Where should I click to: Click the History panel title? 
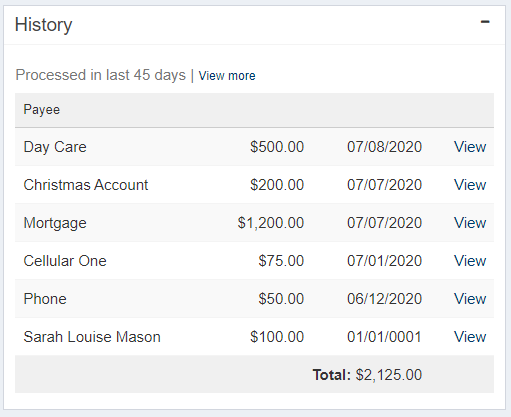point(44,25)
